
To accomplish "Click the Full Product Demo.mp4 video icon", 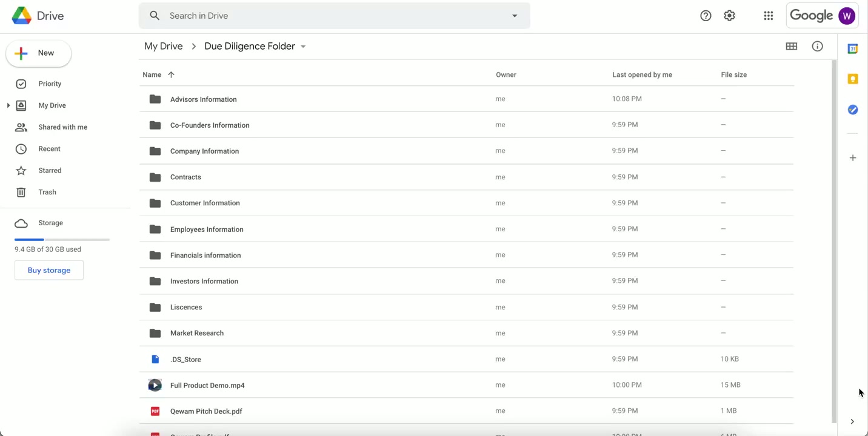I will tap(155, 385).
